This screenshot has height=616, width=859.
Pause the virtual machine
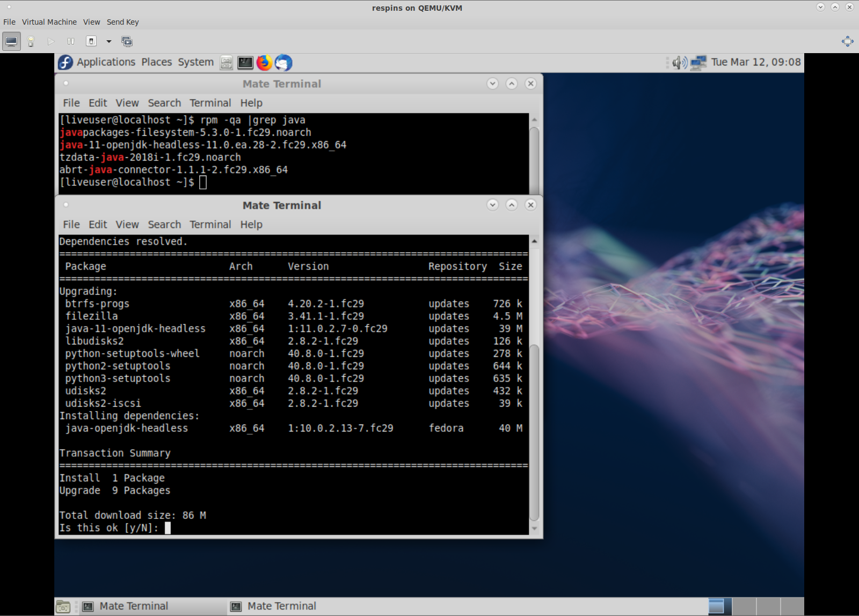coord(71,41)
